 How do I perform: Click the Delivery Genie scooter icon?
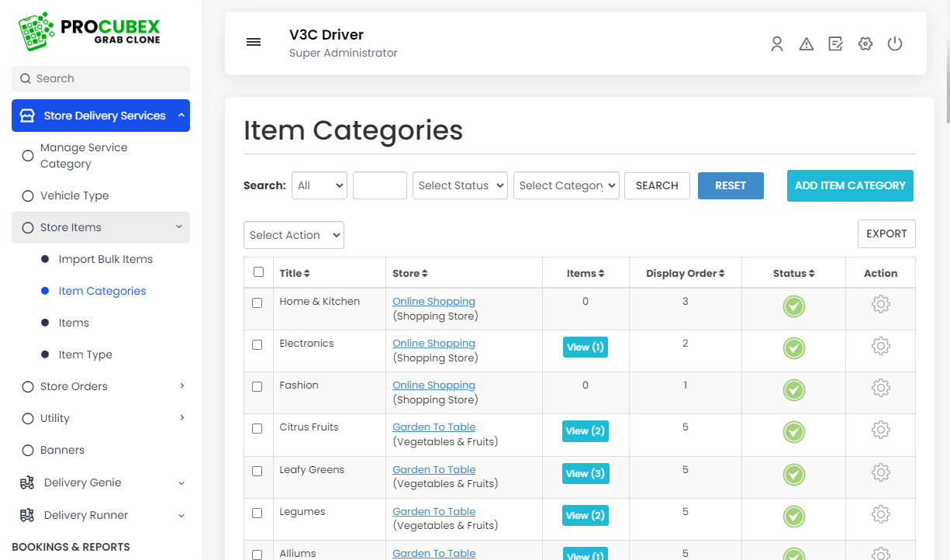click(x=27, y=482)
